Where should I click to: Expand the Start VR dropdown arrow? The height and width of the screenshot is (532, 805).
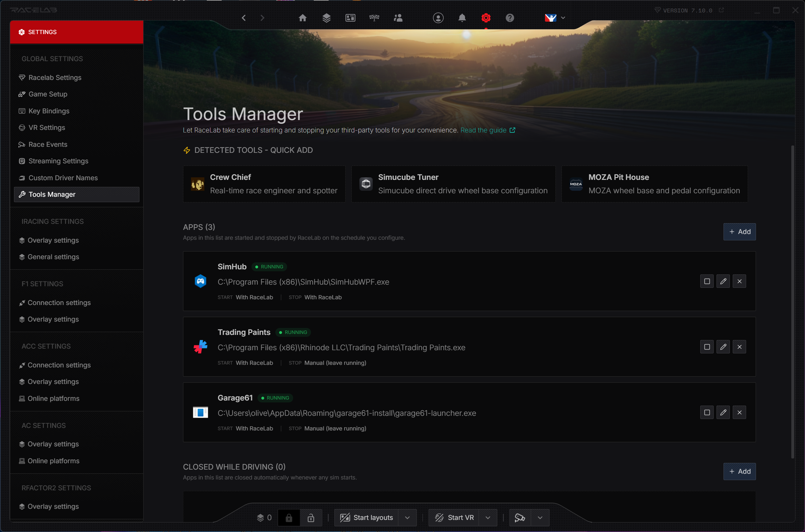coord(488,518)
